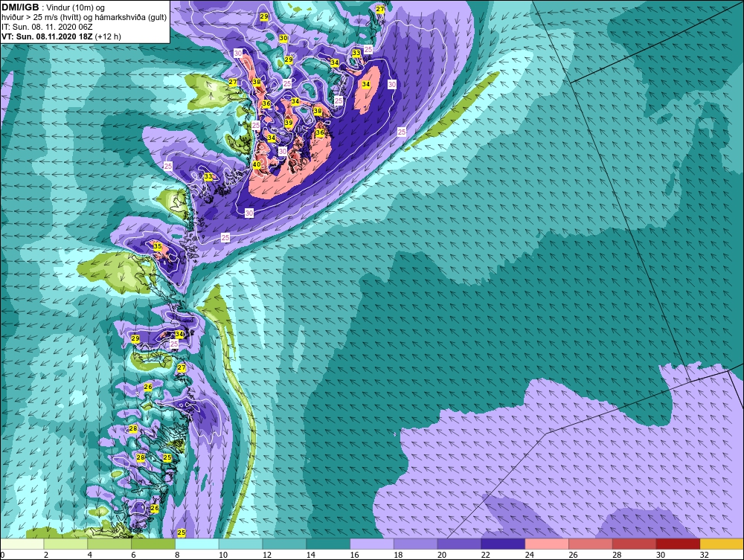This screenshot has width=744, height=560.
Task: Click the light pink 24–26 m/s legend swatch
Action: (x=547, y=544)
